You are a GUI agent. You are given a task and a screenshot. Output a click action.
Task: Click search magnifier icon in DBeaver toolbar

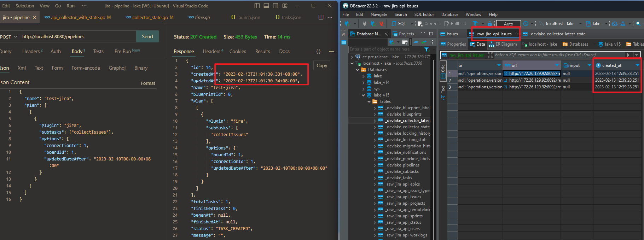[638, 24]
